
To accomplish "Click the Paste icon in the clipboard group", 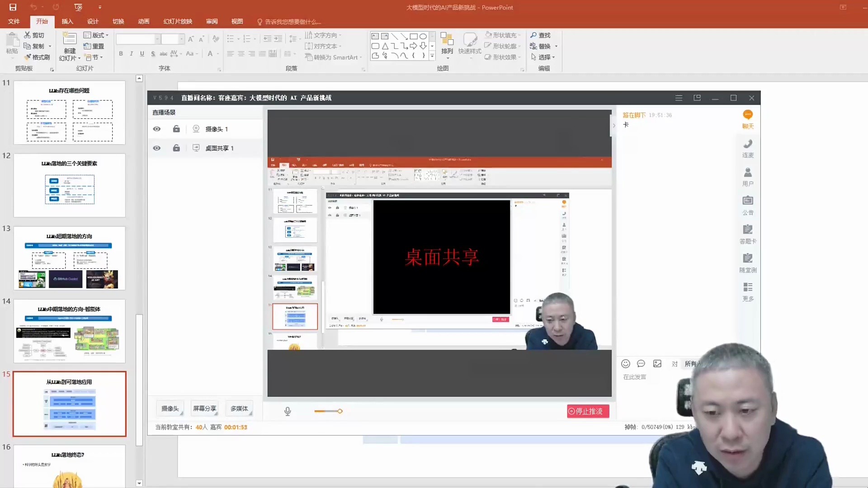I will tap(12, 40).
